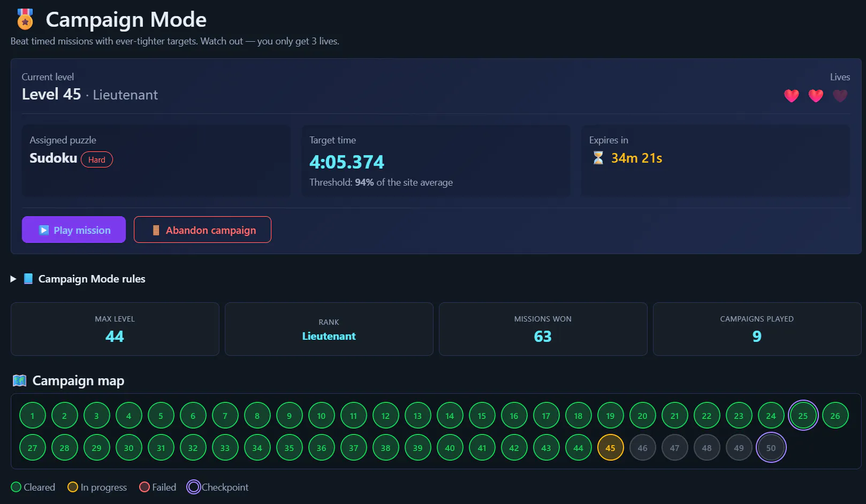Open level 20 on campaign map
The image size is (866, 504).
(643, 416)
